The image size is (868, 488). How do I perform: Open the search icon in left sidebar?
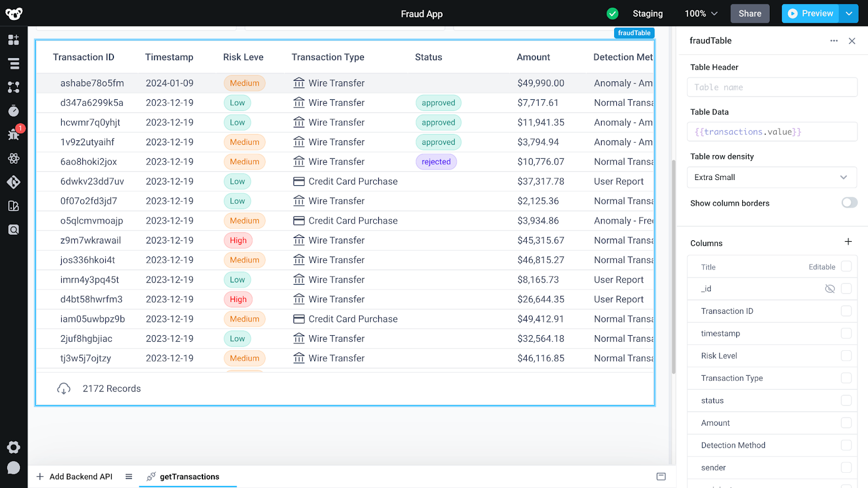click(x=14, y=229)
